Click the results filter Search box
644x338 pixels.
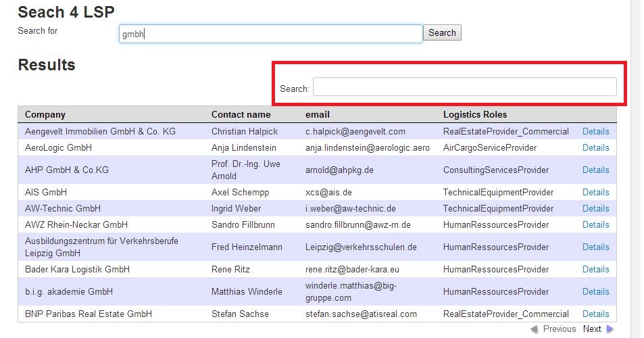[x=464, y=87]
